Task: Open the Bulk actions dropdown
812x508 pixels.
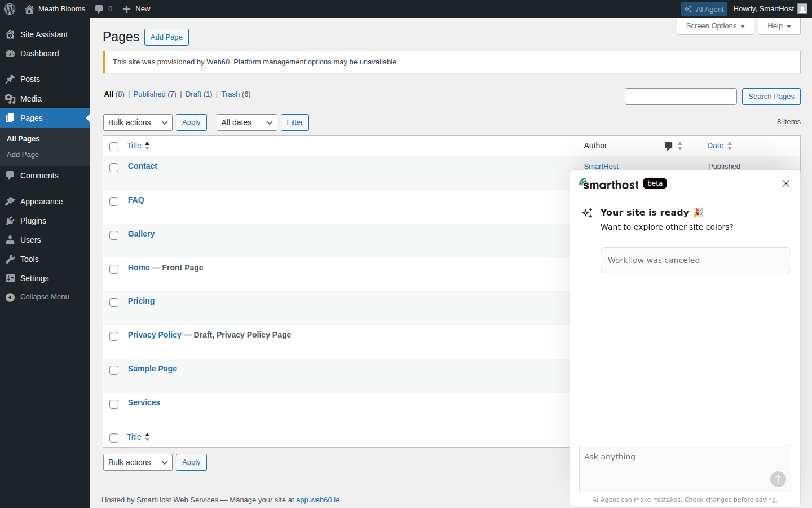Action: (x=138, y=122)
